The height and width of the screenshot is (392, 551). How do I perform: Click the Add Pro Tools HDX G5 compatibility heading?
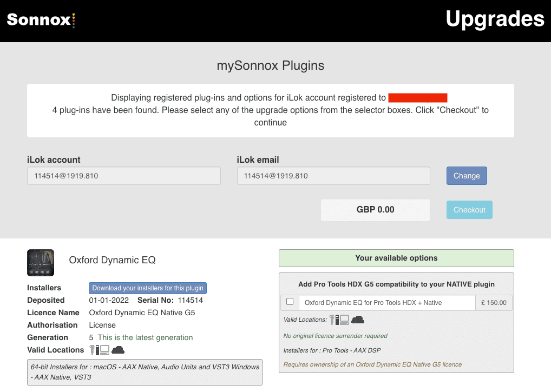click(396, 284)
